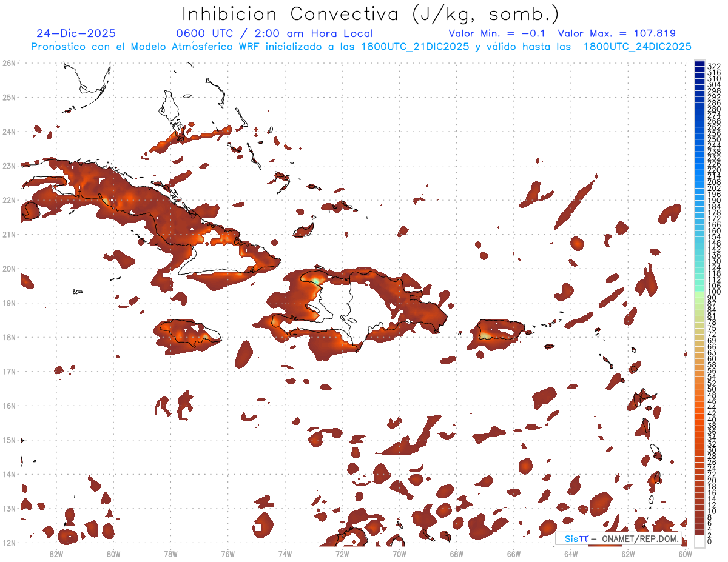
Task: Click the '80W' longitude label
Action: pos(113,553)
